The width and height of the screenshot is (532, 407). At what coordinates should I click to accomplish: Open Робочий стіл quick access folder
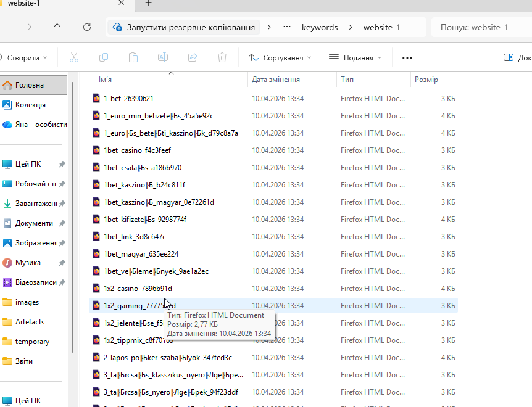[33, 184]
